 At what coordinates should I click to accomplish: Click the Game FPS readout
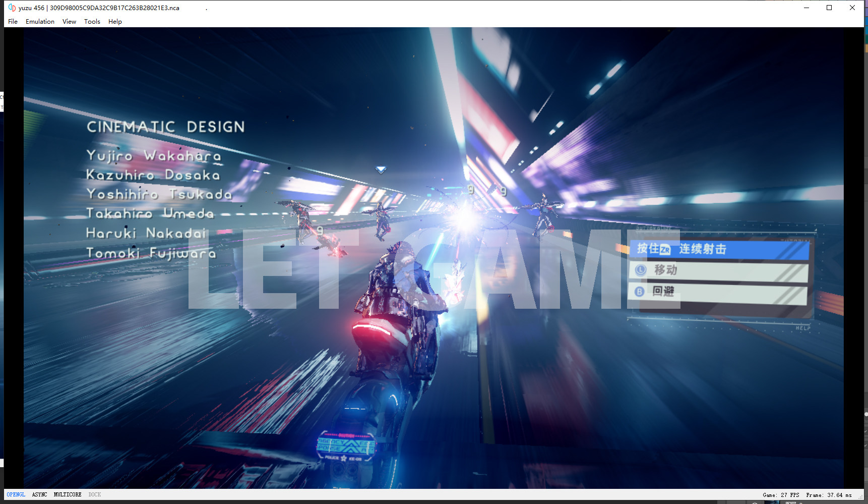pyautogui.click(x=781, y=495)
